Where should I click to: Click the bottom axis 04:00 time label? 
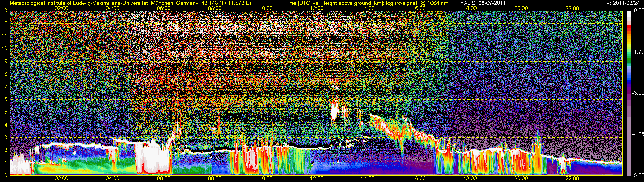[112, 179]
